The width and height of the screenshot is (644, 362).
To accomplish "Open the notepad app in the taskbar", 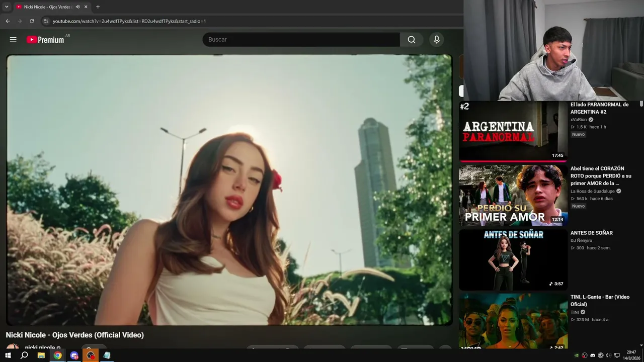I will tap(107, 355).
